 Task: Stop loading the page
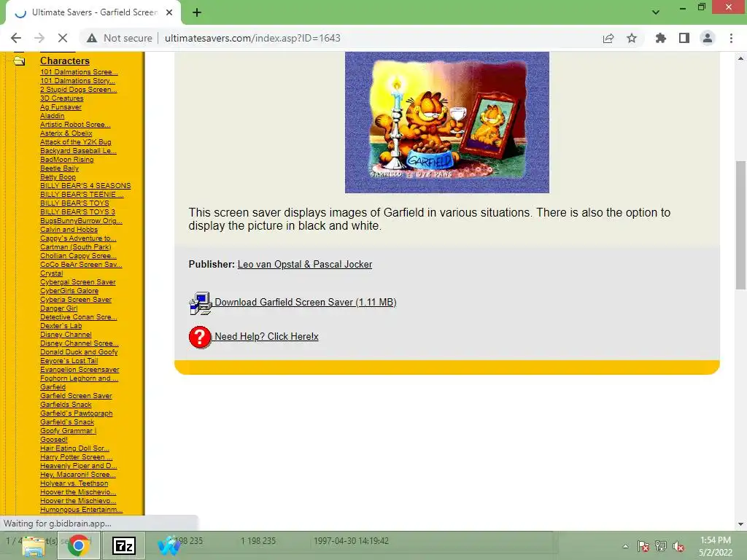63,38
